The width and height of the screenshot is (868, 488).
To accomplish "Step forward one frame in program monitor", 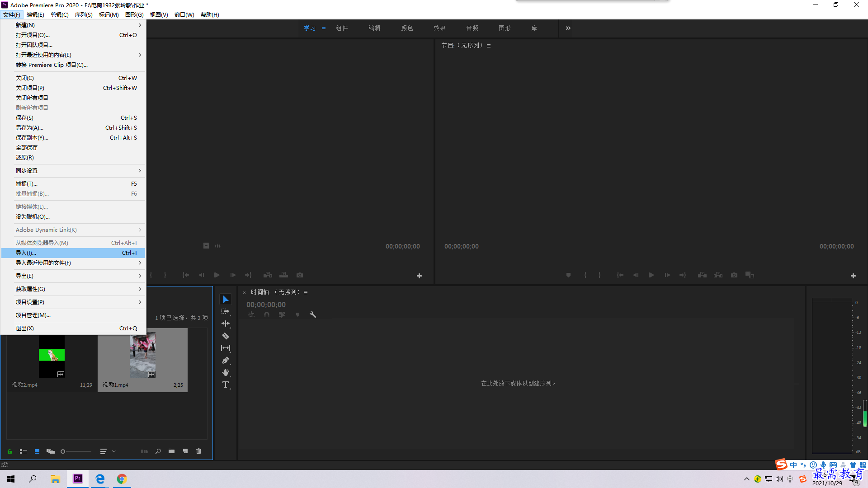I will pyautogui.click(x=667, y=275).
